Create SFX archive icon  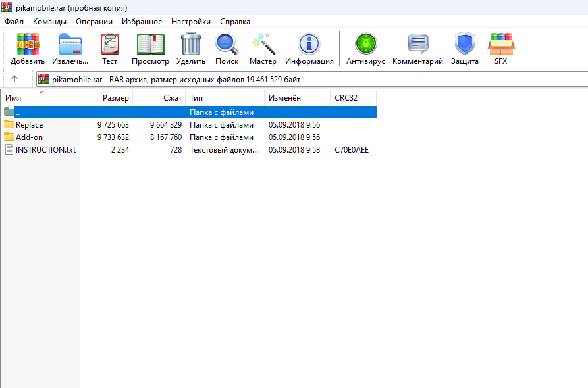[x=501, y=44]
